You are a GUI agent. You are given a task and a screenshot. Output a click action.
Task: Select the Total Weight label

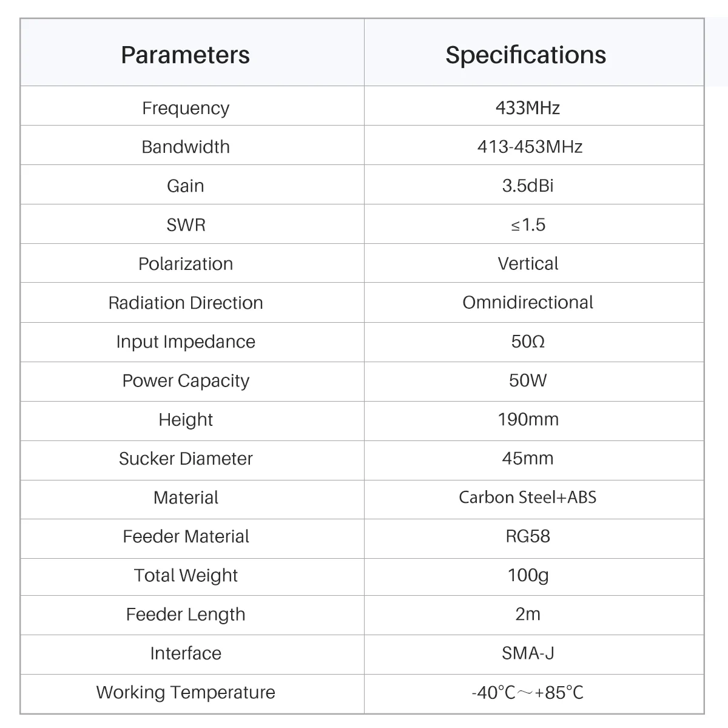click(x=186, y=575)
